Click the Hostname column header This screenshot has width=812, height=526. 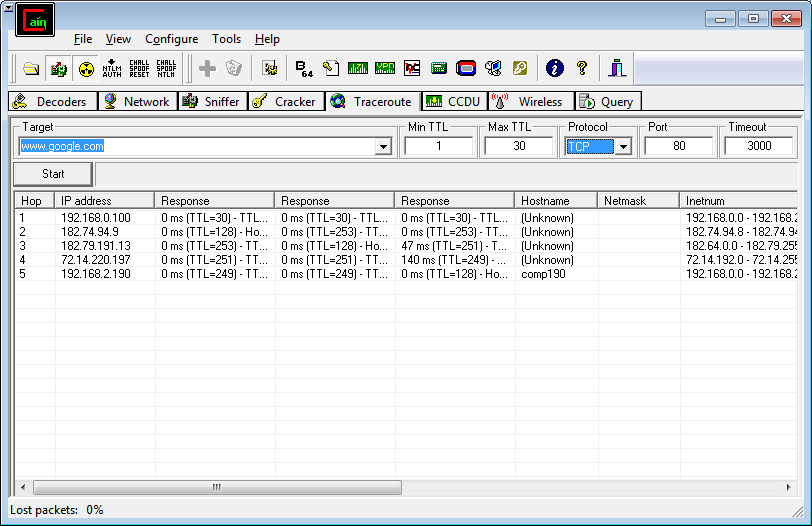pos(555,201)
